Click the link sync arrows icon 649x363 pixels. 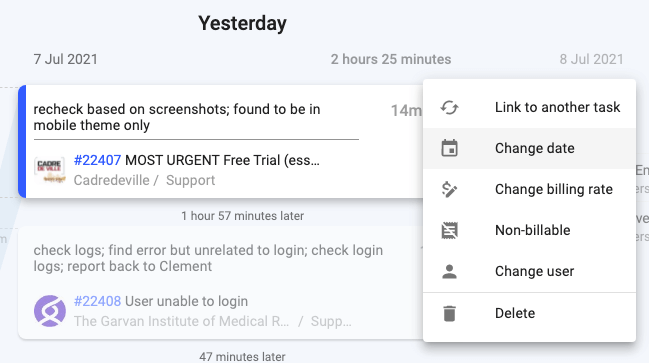point(449,108)
